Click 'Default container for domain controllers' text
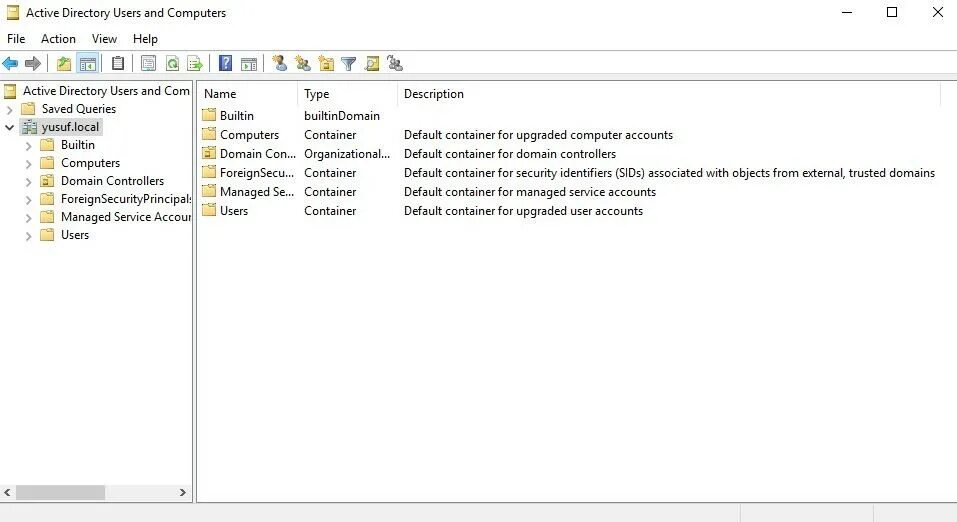 pos(510,154)
